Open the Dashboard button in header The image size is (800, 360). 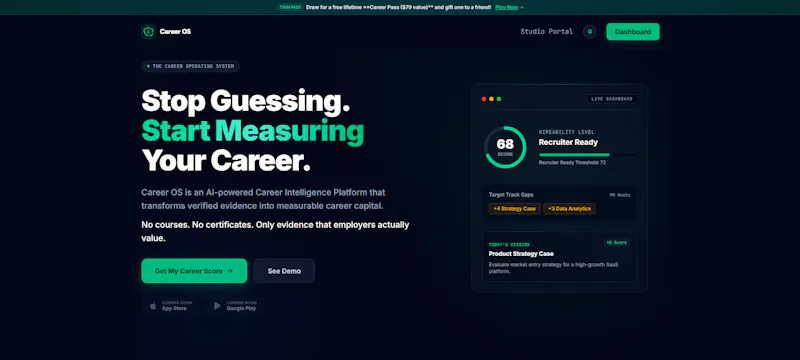633,32
